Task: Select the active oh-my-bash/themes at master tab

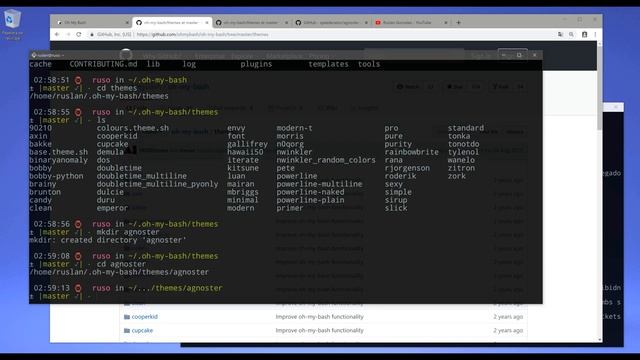Action: (x=171, y=22)
